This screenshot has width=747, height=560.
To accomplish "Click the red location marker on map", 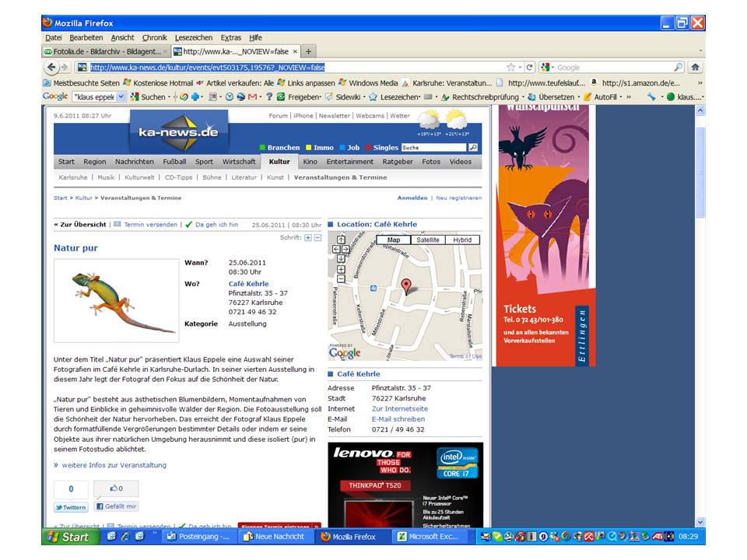I will point(405,285).
